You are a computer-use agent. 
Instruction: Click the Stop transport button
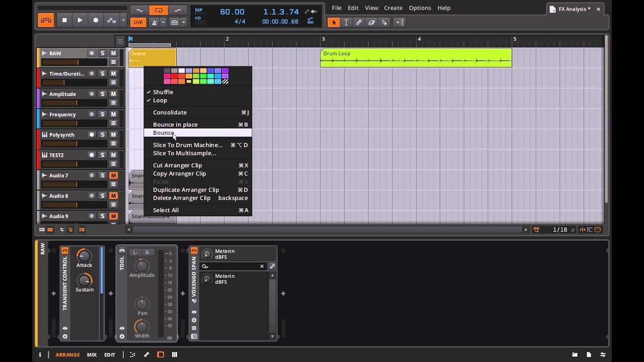coord(64,21)
